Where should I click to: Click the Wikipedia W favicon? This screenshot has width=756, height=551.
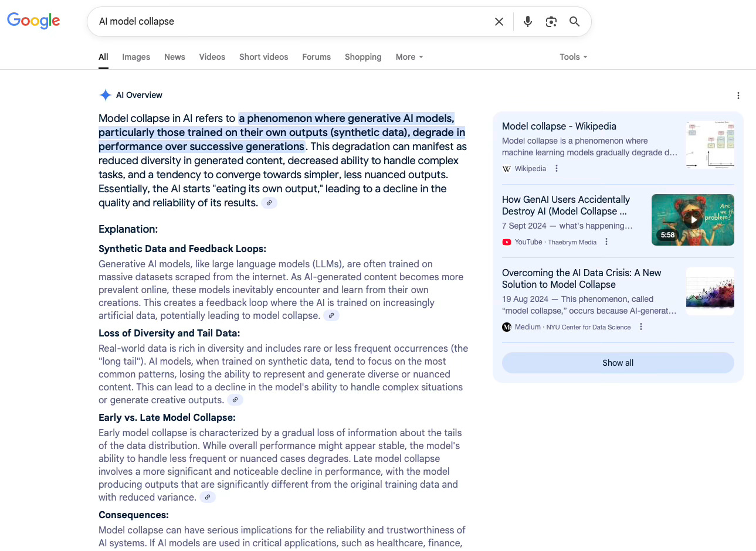point(507,169)
